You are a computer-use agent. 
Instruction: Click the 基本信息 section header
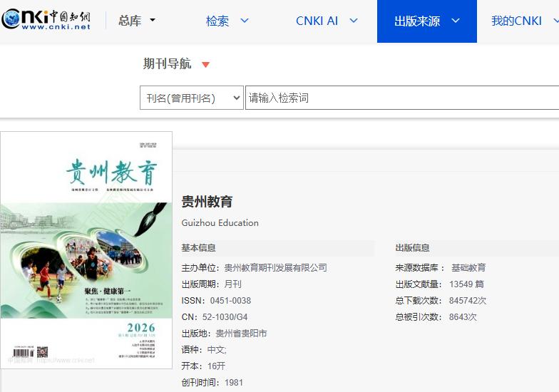(198, 248)
